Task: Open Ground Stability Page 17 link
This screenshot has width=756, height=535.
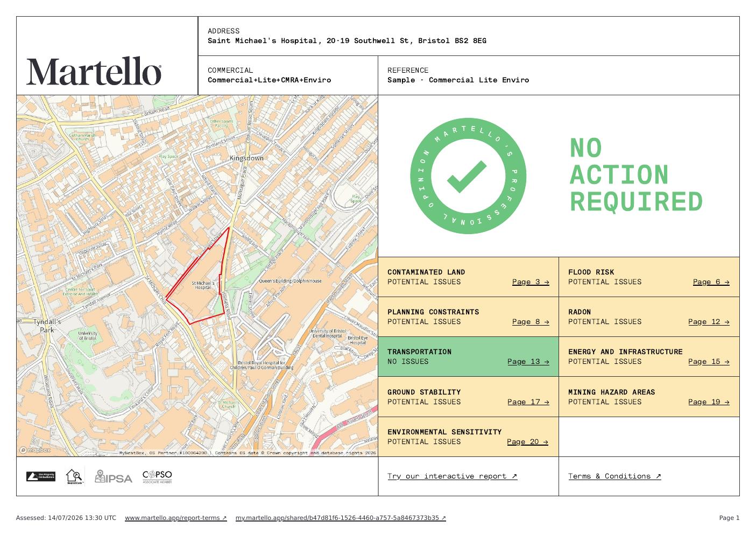Action: [528, 402]
